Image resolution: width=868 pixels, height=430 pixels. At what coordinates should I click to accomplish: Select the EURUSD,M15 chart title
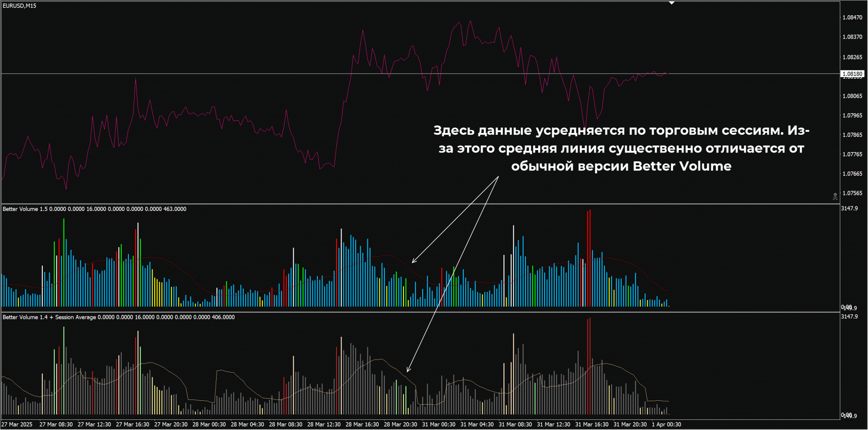[19, 6]
